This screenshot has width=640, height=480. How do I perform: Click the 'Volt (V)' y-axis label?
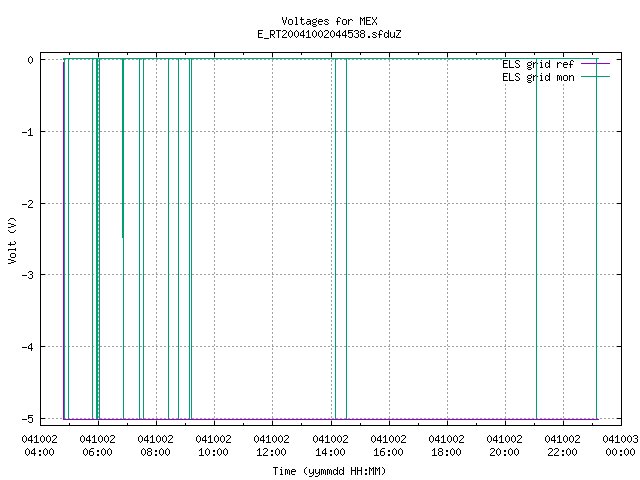12,240
